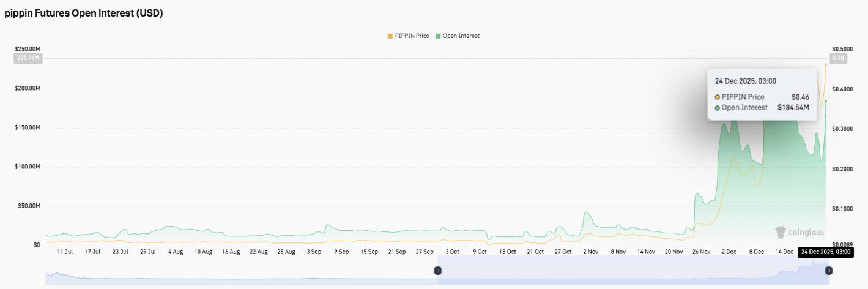Click the green dot in tooltip Open Interest
Viewport: 868px width, 289px height.
tap(717, 108)
